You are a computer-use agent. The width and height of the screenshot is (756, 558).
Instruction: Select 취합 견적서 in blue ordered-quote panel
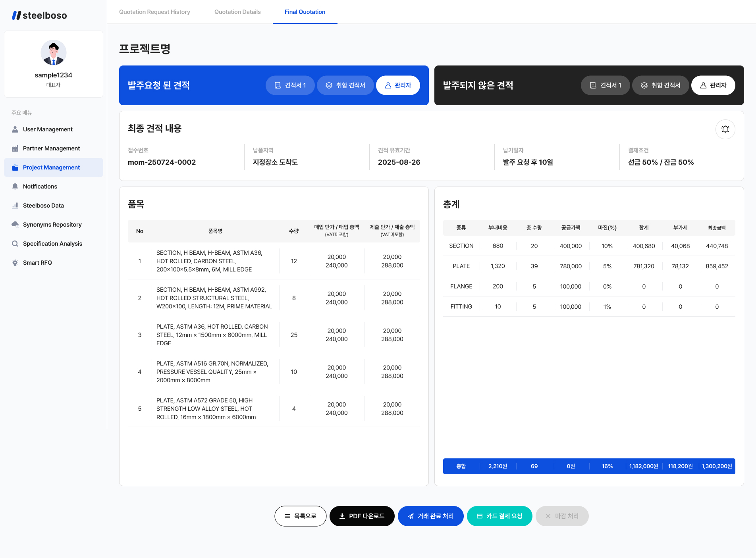[345, 85]
